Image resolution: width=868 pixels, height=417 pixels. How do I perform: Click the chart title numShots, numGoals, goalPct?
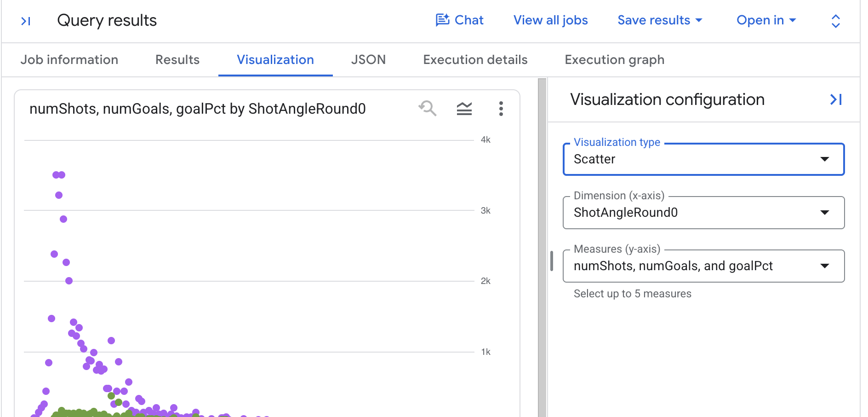click(198, 109)
